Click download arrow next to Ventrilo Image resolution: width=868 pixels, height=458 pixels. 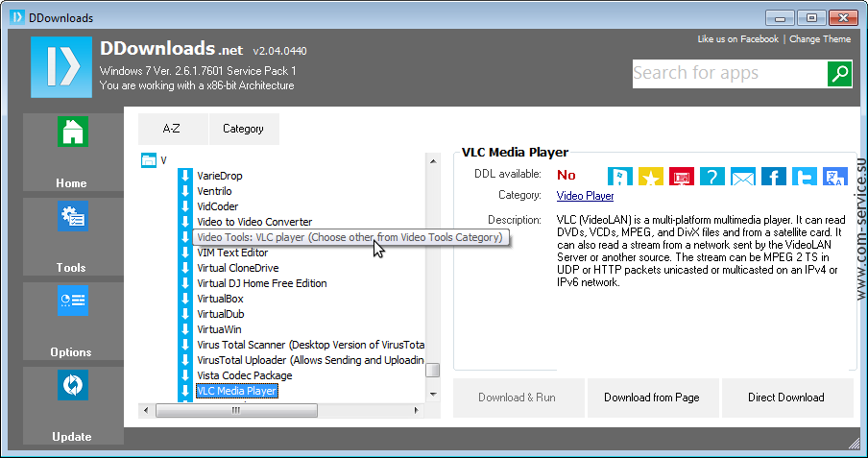click(x=185, y=191)
